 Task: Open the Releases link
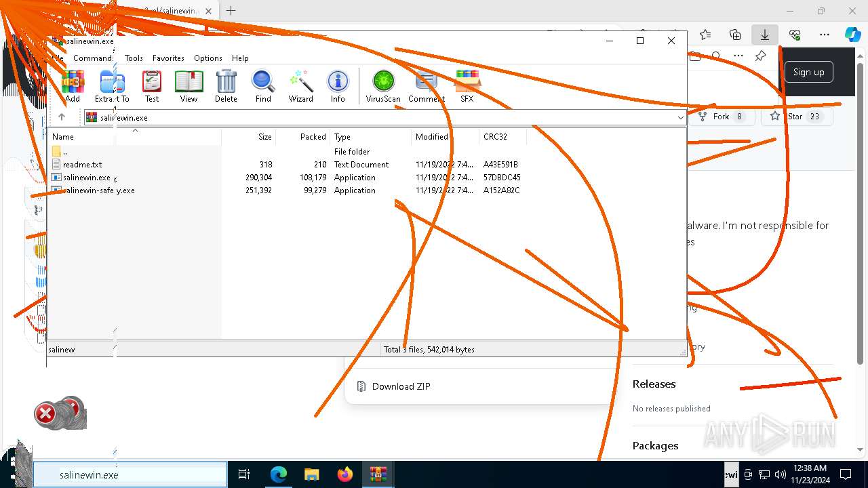(x=654, y=384)
